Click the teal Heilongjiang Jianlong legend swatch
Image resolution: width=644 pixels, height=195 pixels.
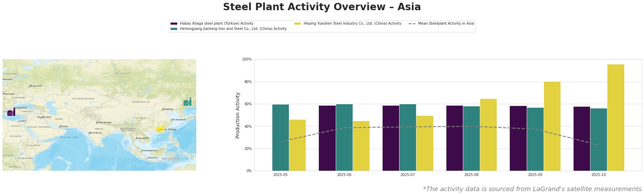174,29
